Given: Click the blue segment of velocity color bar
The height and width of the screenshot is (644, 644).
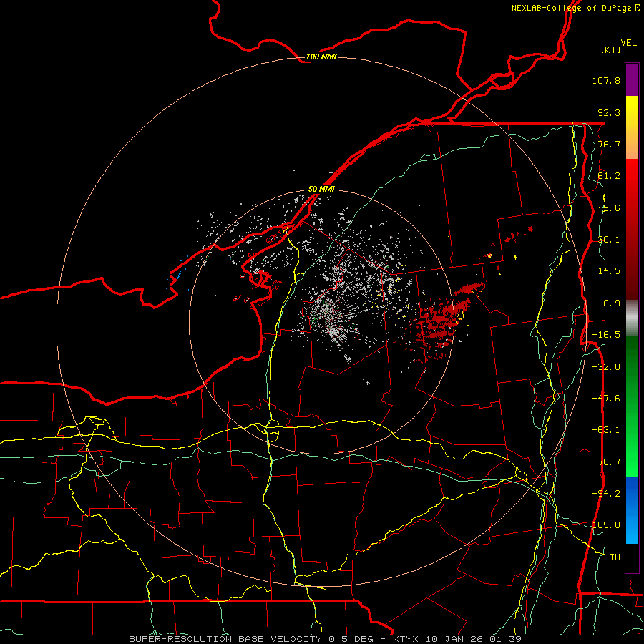Looking at the screenshot, I should click(x=632, y=510).
